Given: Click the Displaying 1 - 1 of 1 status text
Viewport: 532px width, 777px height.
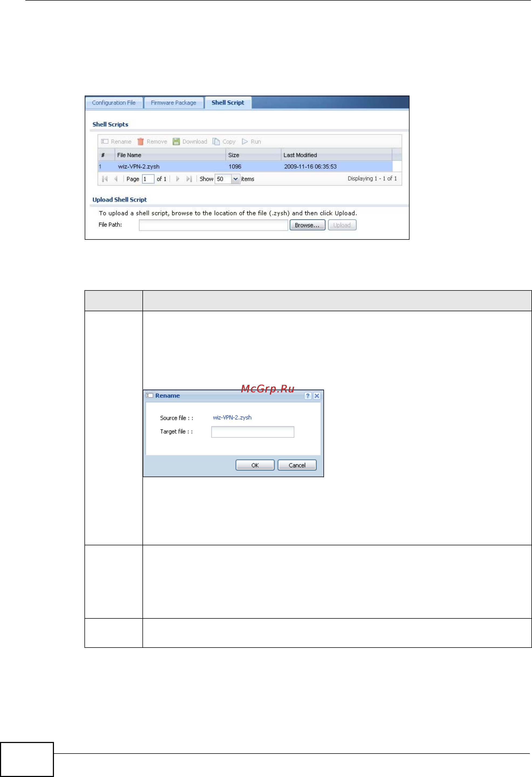Looking at the screenshot, I should click(x=372, y=179).
